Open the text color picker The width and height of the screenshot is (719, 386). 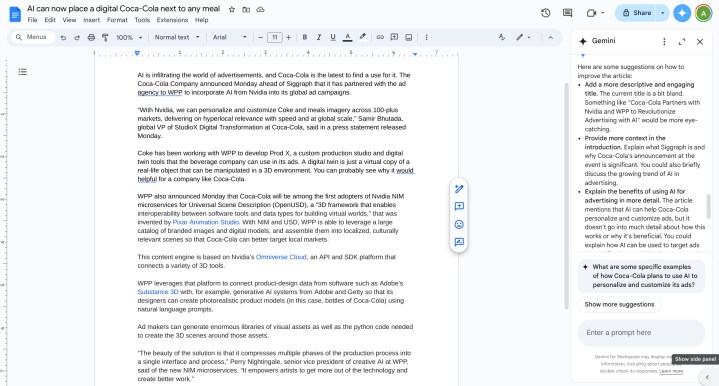point(348,37)
